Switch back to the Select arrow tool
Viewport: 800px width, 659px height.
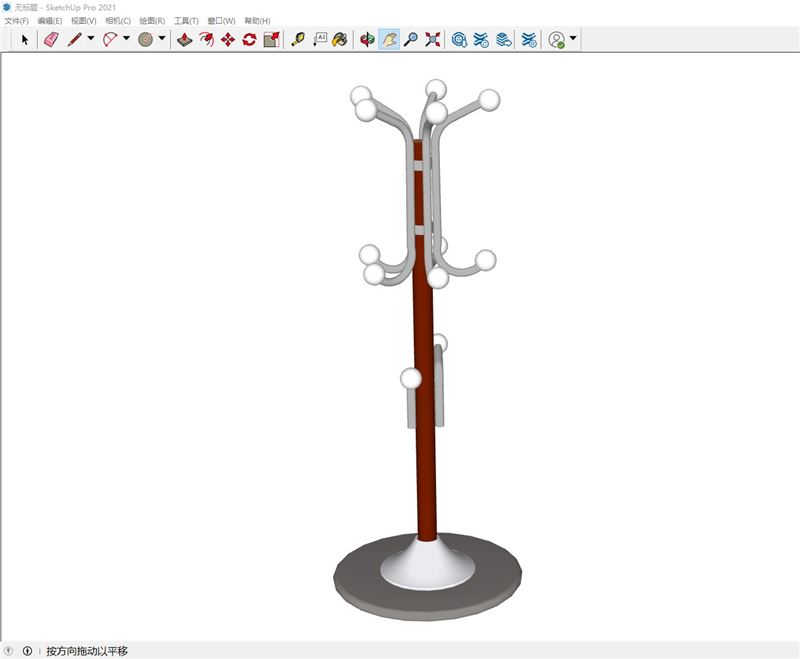[x=24, y=40]
